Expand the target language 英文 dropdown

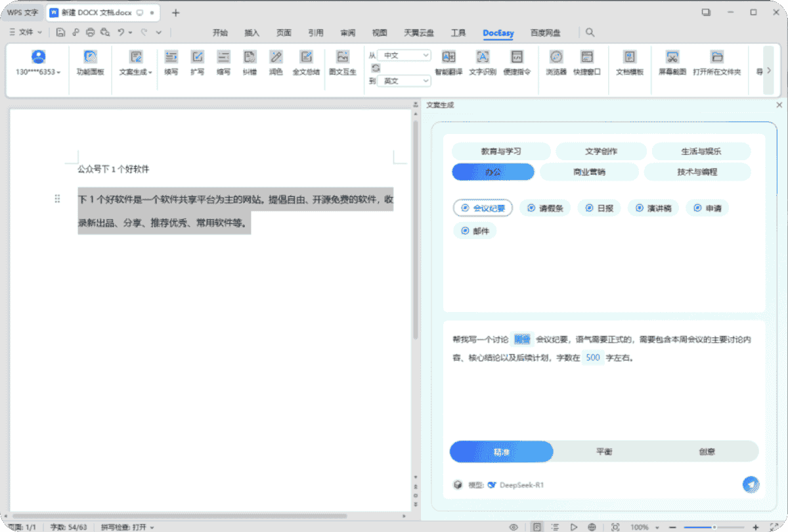404,81
